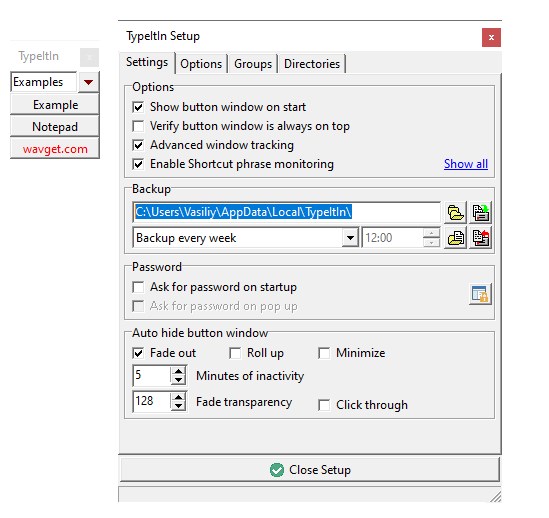Browse for backup folder with stacked-folders icon
The height and width of the screenshot is (518, 549).
pos(456,212)
